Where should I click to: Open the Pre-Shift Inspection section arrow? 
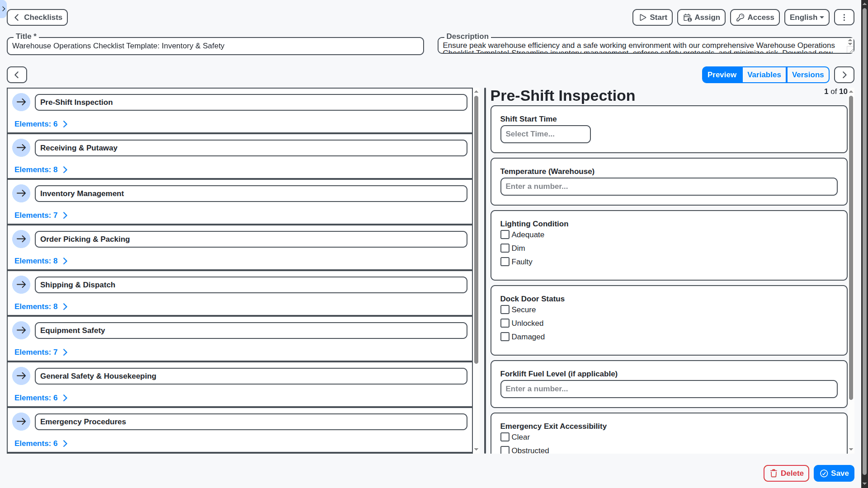pyautogui.click(x=21, y=102)
